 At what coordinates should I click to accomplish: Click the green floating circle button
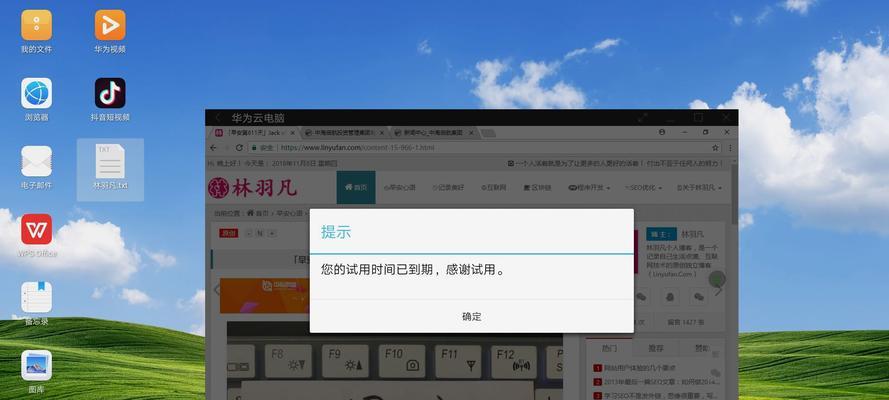[717, 279]
